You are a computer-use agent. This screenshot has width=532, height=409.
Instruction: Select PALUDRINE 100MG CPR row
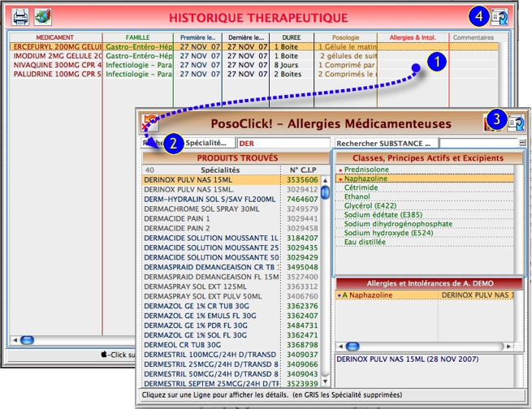tap(253, 74)
